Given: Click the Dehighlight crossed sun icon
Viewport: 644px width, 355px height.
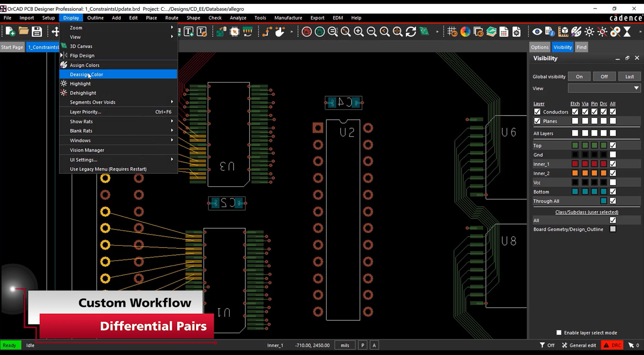Looking at the screenshot, I should coord(602,32).
